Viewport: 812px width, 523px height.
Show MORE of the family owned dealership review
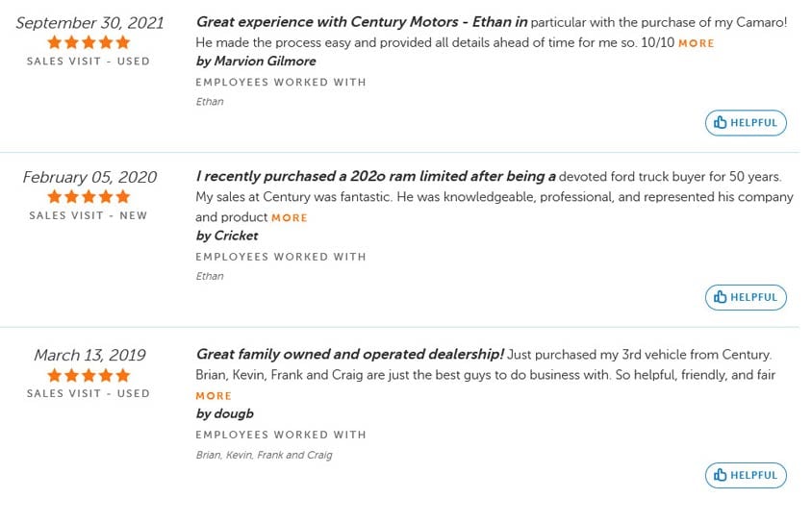point(214,396)
